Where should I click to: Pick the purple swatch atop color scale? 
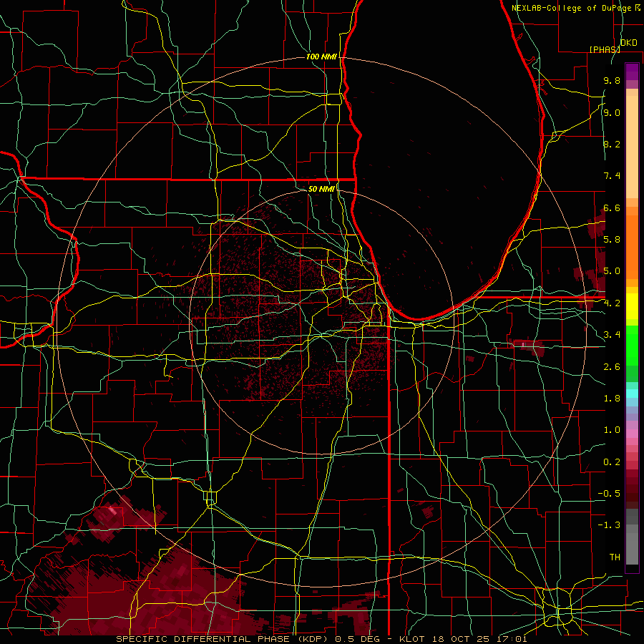coord(632,72)
